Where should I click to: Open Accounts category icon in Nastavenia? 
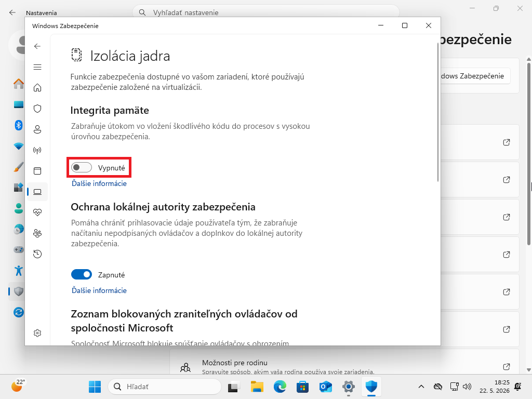(x=19, y=208)
